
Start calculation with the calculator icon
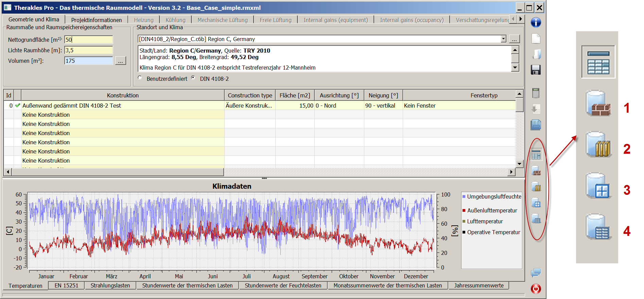point(536,93)
